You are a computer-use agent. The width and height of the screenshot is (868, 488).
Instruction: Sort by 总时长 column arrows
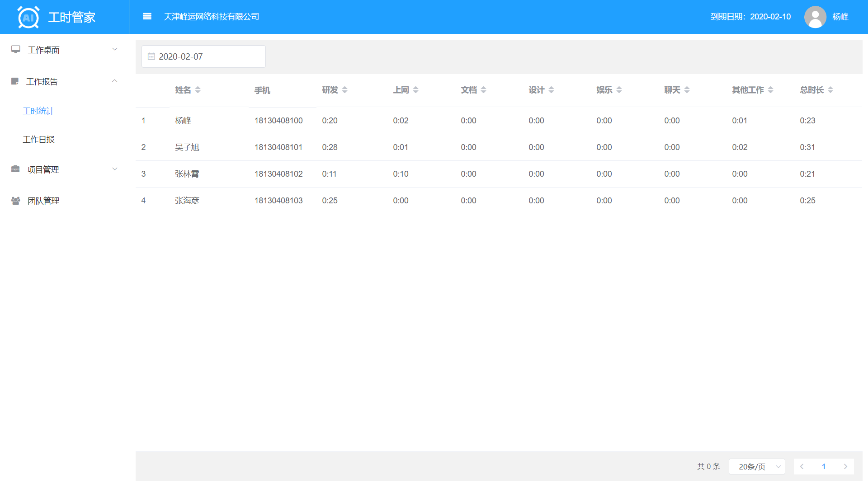click(830, 90)
